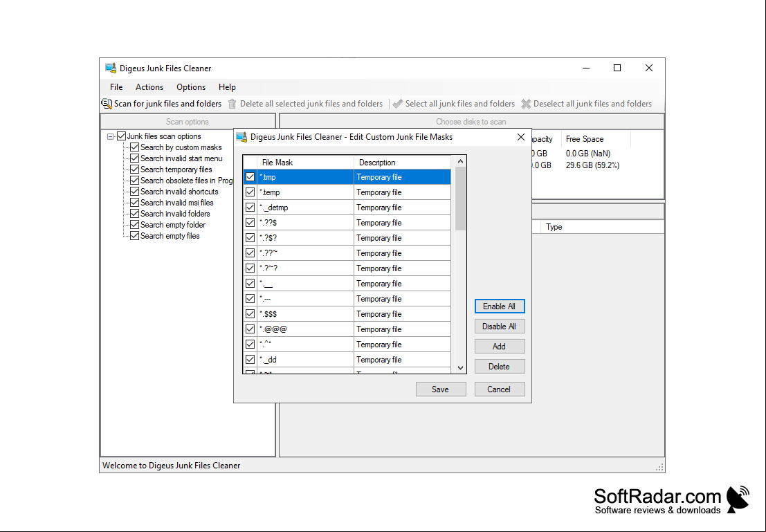Click Scan for junk files and folders

pyautogui.click(x=162, y=104)
